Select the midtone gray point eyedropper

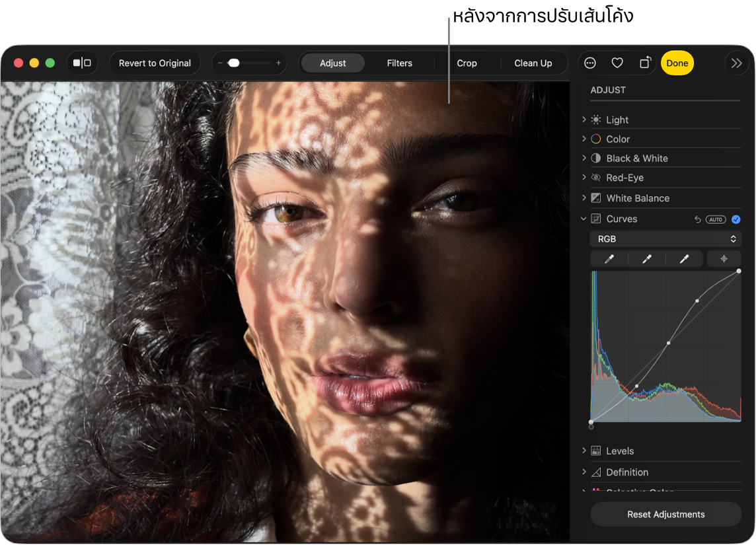pyautogui.click(x=646, y=260)
